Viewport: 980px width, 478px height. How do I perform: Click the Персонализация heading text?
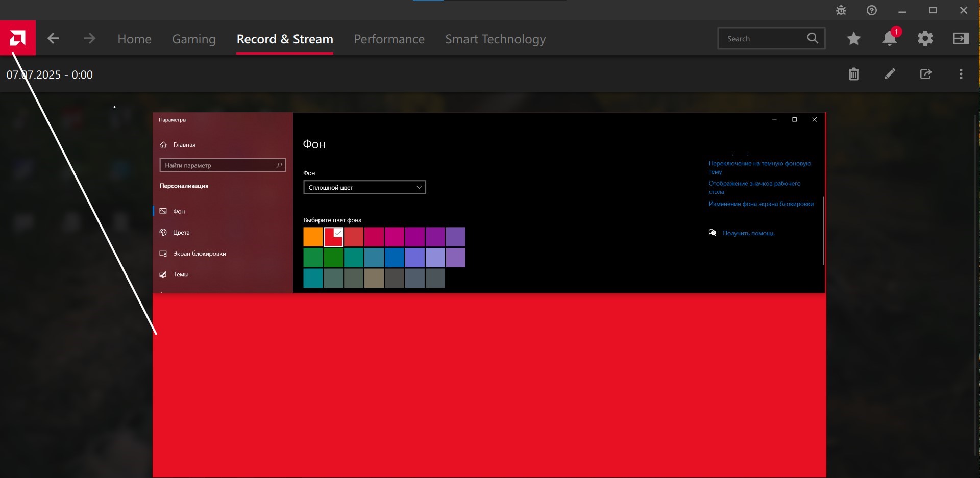184,186
